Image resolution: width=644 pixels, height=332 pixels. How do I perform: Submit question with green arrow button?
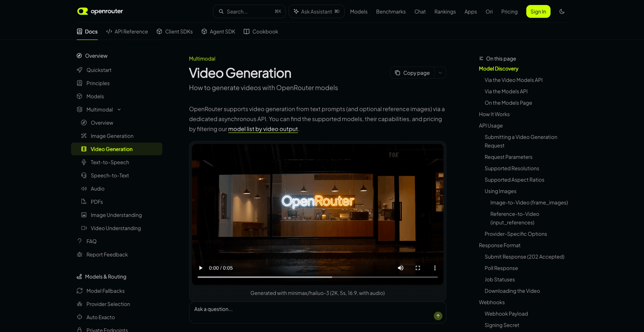438,316
